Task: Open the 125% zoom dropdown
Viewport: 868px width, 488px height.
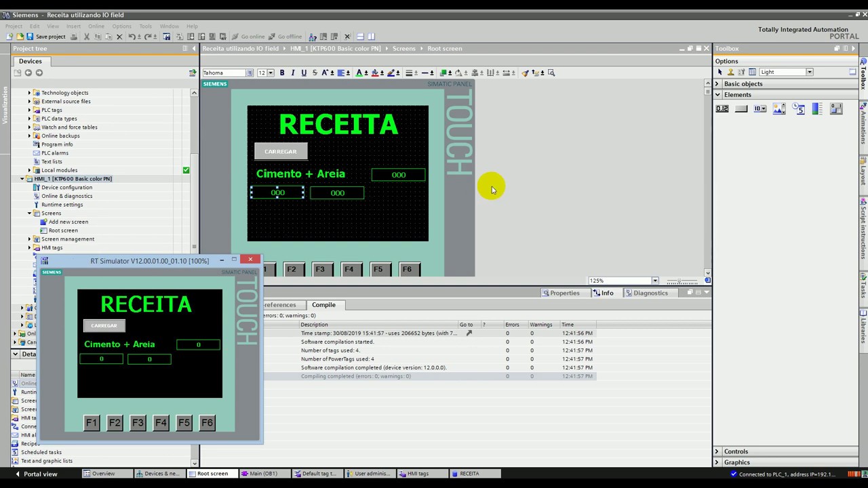Action: [654, 281]
